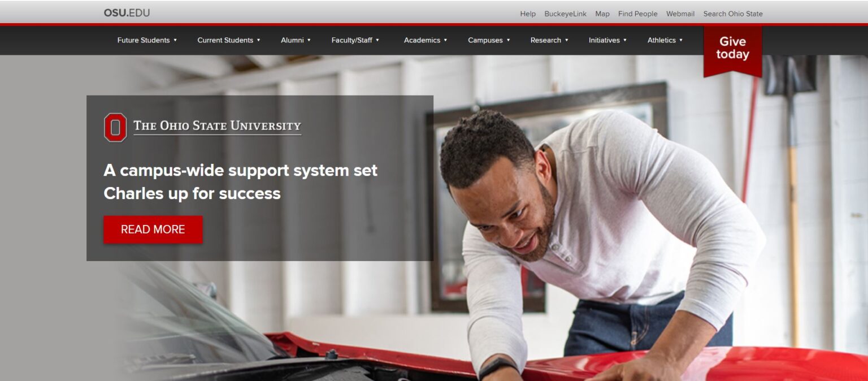This screenshot has height=381, width=868.
Task: Go to BuckeyeLink
Action: point(565,14)
